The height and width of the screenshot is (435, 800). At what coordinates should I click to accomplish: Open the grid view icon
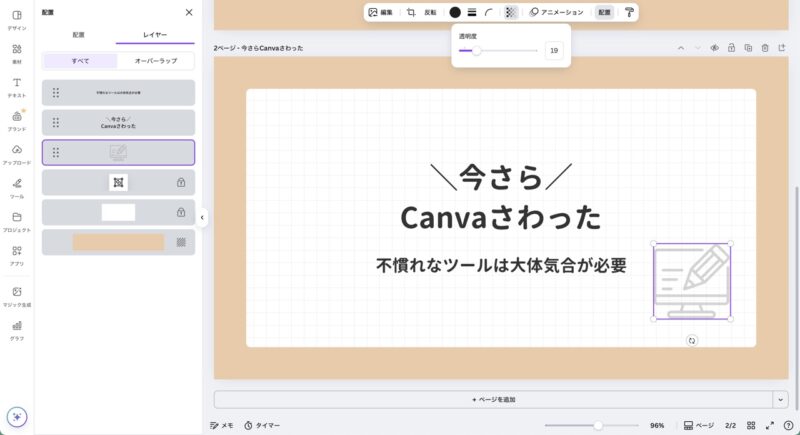[x=751, y=425]
